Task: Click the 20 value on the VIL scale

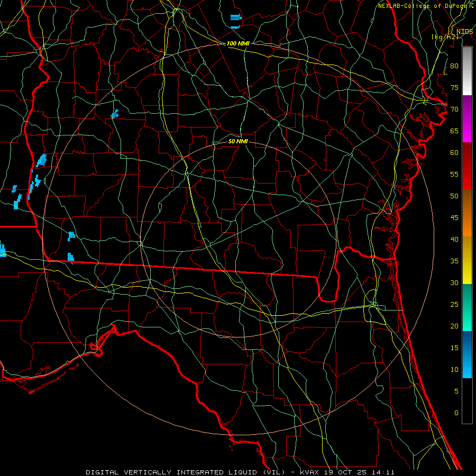Action: (454, 326)
